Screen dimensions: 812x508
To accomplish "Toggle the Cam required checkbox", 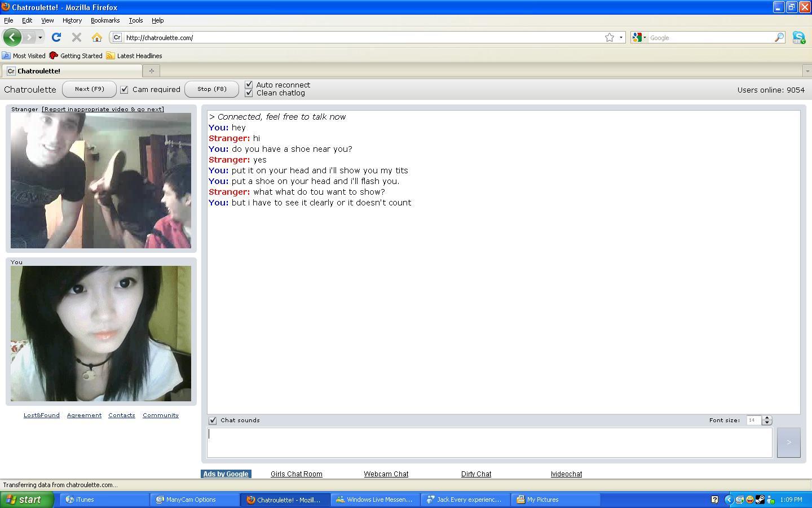I will (x=125, y=90).
